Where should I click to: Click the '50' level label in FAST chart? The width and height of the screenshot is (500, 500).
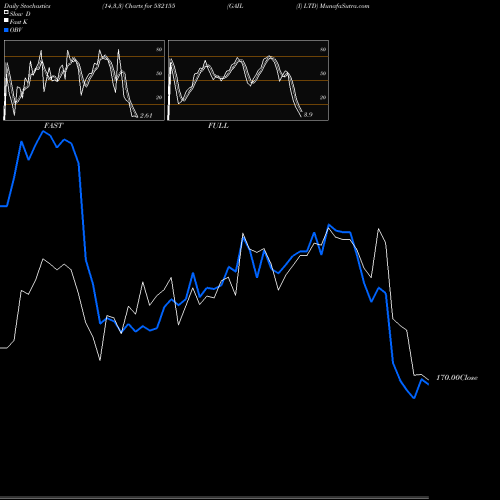tap(159, 74)
